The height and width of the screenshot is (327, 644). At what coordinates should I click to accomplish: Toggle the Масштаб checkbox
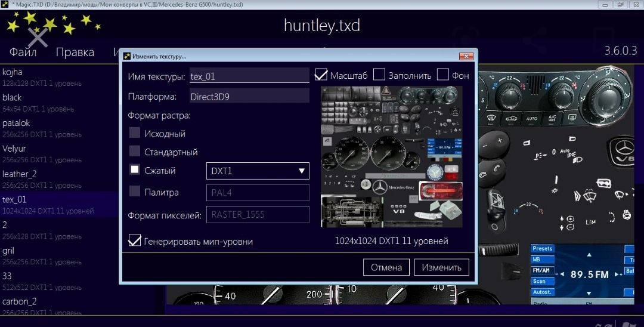pos(321,75)
